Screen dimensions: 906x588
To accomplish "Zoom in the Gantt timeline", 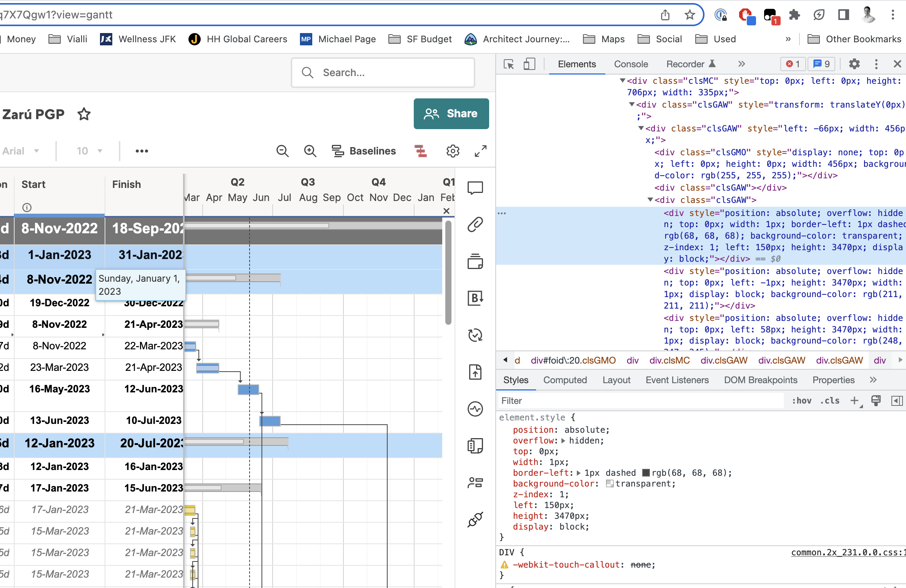I will [310, 151].
